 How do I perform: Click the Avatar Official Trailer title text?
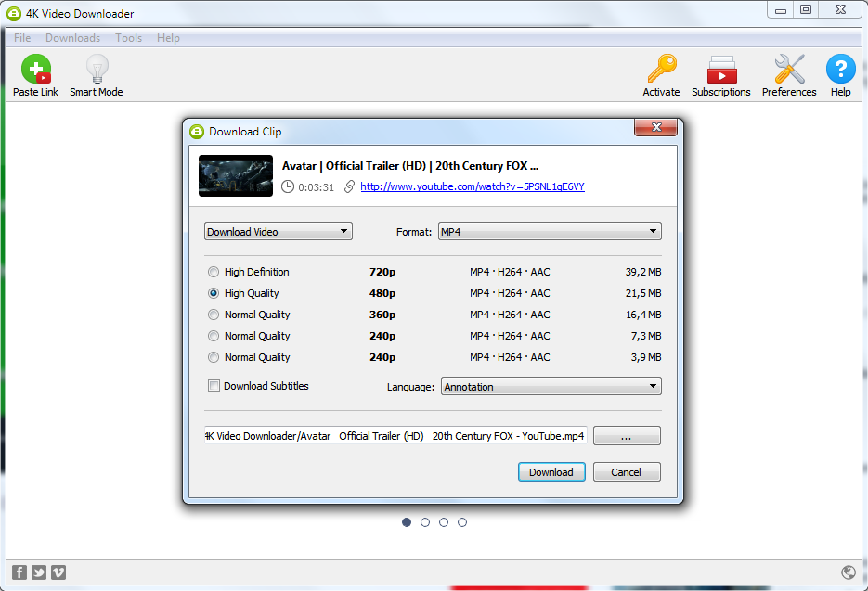coord(410,166)
